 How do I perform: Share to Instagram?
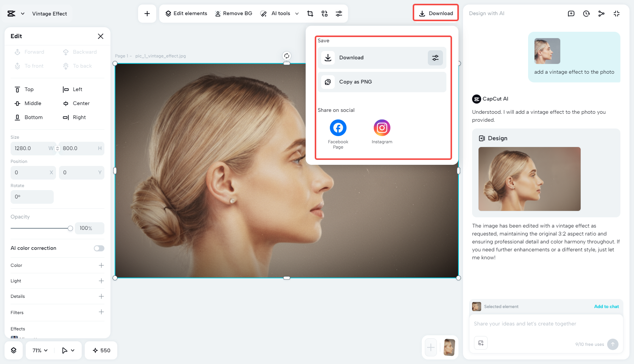(x=382, y=132)
